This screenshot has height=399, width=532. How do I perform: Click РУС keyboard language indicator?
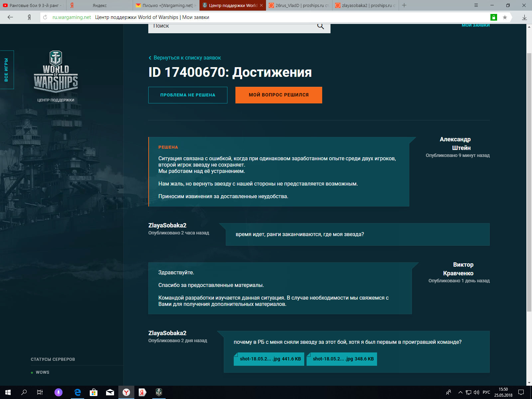pyautogui.click(x=486, y=392)
